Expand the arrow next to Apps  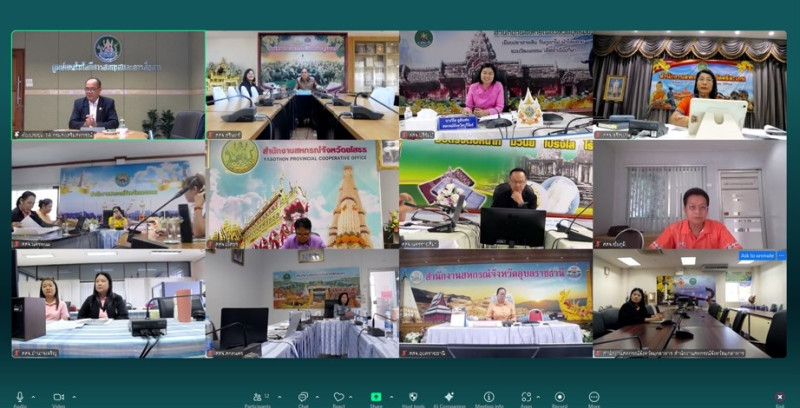[x=540, y=396]
